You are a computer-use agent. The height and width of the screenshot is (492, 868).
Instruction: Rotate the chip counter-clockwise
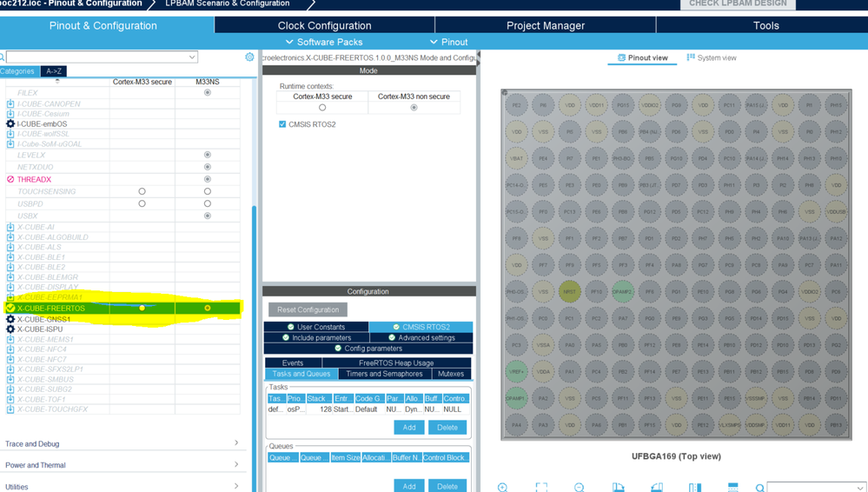657,487
